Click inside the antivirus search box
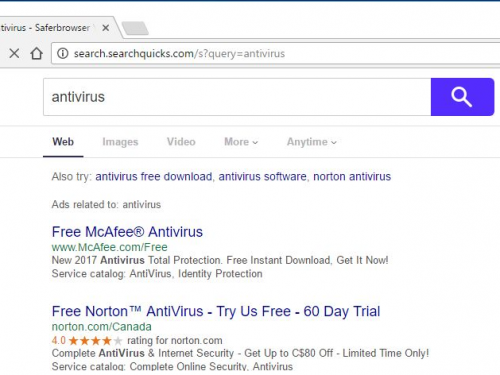The height and width of the screenshot is (375, 500). [237, 97]
